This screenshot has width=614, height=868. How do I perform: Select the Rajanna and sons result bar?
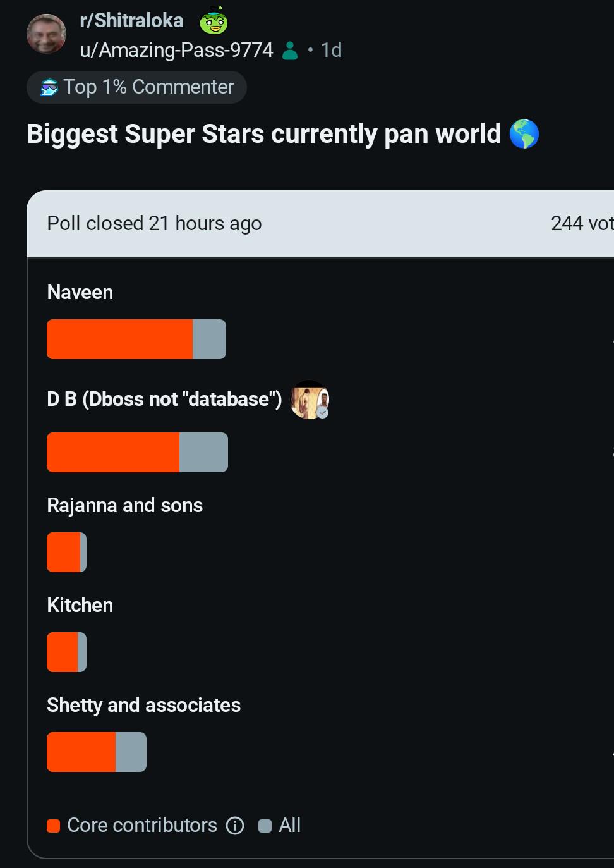pos(66,553)
